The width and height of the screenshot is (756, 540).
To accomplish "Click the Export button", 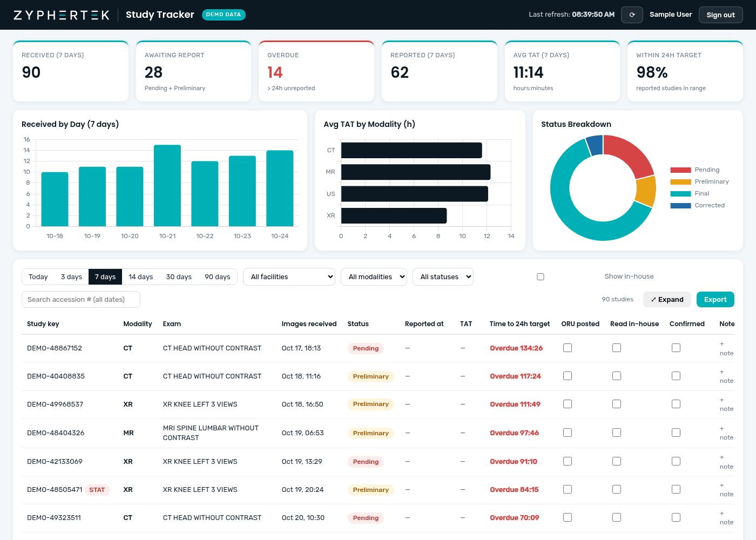I will click(x=715, y=300).
